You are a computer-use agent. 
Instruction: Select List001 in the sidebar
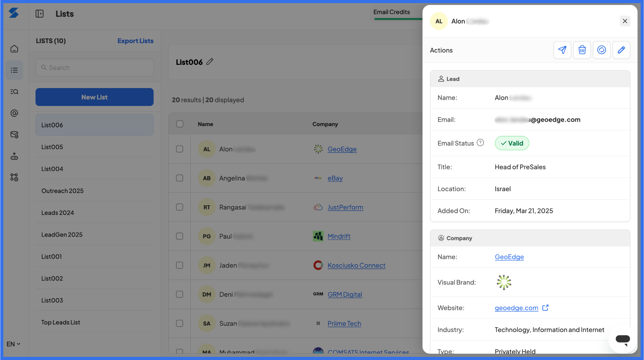pos(94,257)
